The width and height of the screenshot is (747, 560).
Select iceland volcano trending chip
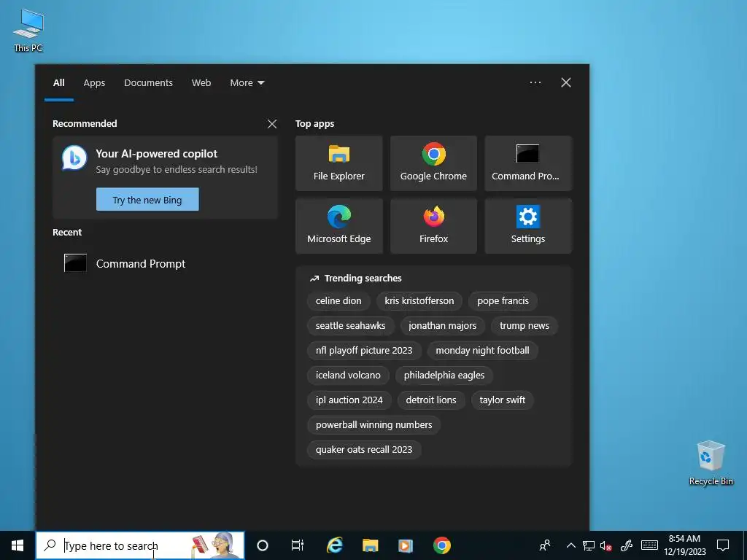(x=348, y=376)
